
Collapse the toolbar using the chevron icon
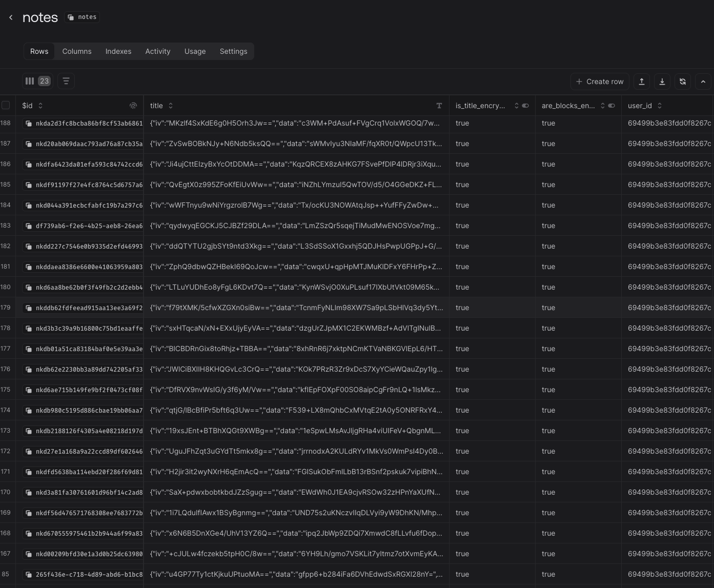703,81
